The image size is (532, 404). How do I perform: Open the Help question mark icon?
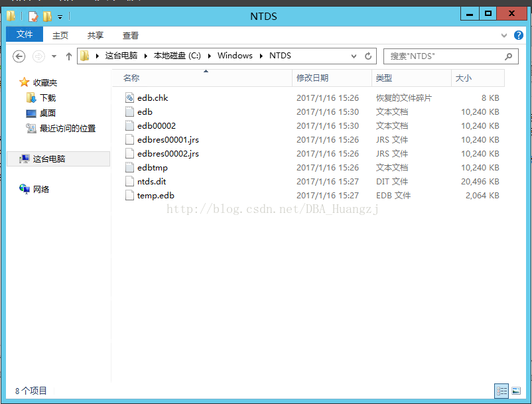pos(519,35)
